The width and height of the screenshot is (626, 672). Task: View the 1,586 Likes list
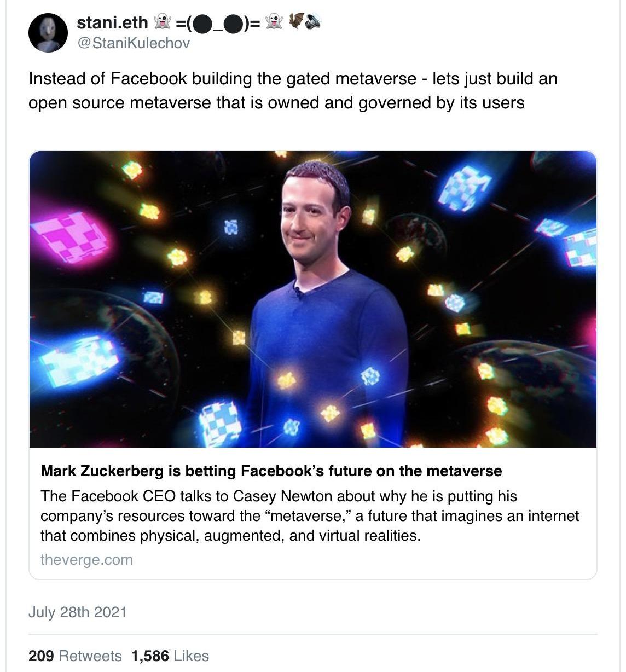pos(170,656)
